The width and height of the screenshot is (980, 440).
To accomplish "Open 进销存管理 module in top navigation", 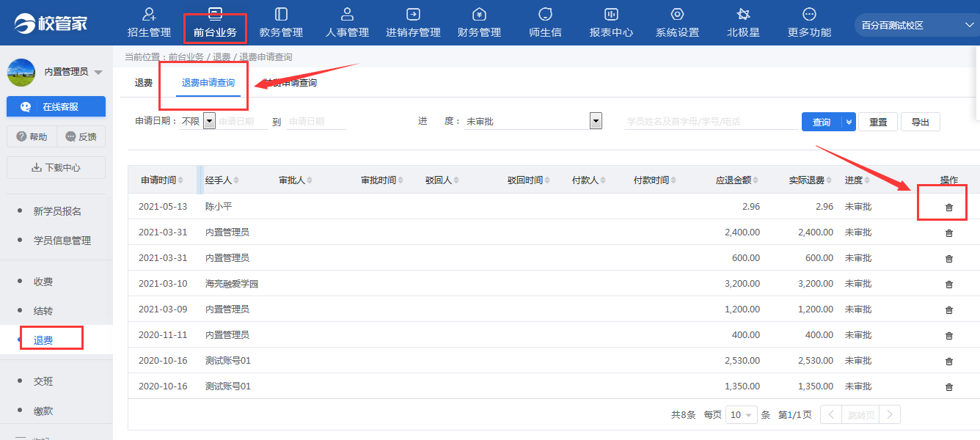I will click(x=413, y=23).
